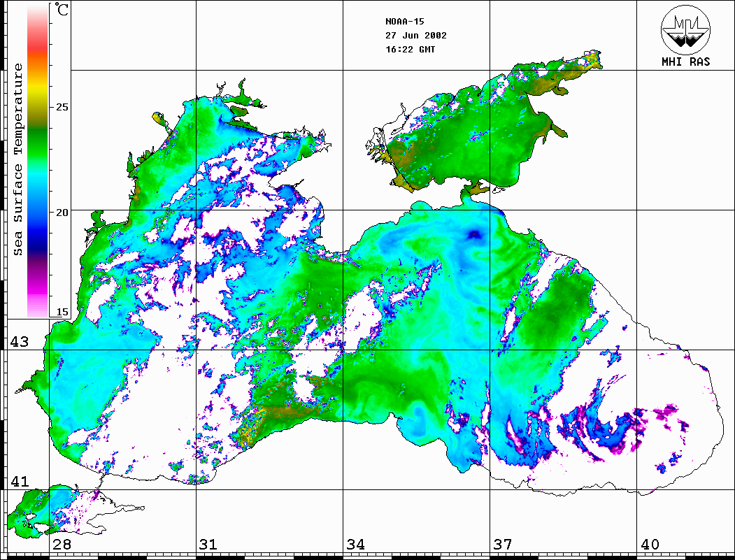Viewport: 735px width, 560px height.
Task: Click the 'NOAA-15' satellite label
Action: [404, 22]
